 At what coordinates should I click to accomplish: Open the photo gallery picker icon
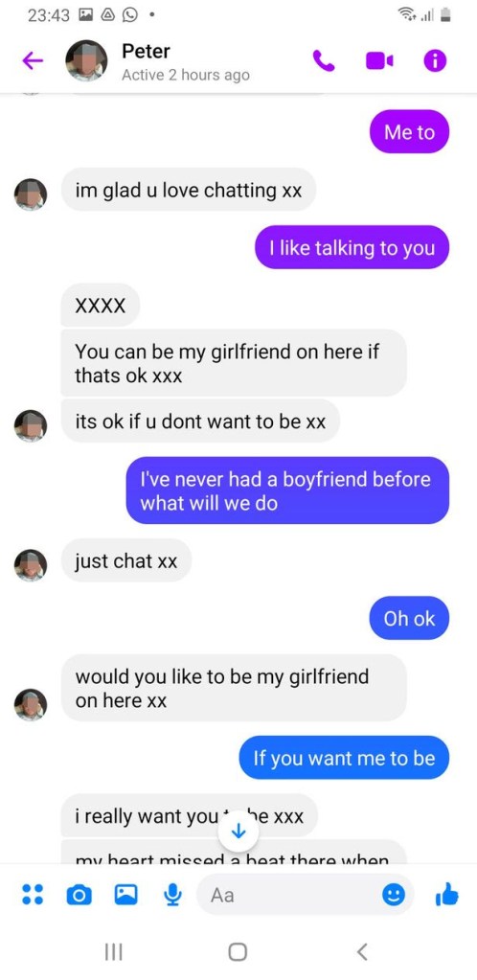(x=125, y=895)
